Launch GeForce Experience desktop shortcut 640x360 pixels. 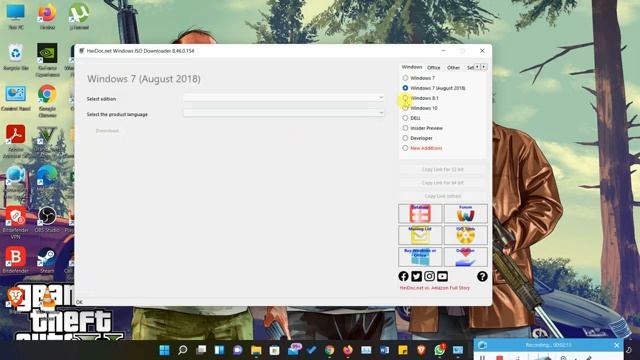point(47,60)
